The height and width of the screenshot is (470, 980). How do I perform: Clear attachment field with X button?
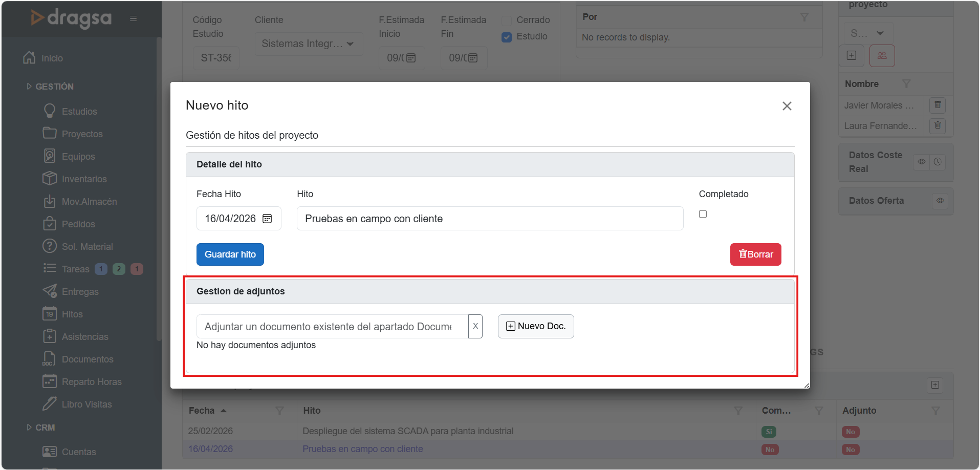tap(475, 326)
